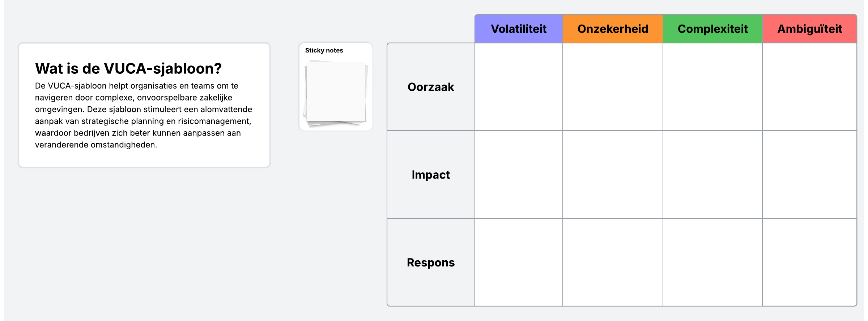Click the Respons cell under Volatiliteit
868x321 pixels.
pyautogui.click(x=519, y=263)
